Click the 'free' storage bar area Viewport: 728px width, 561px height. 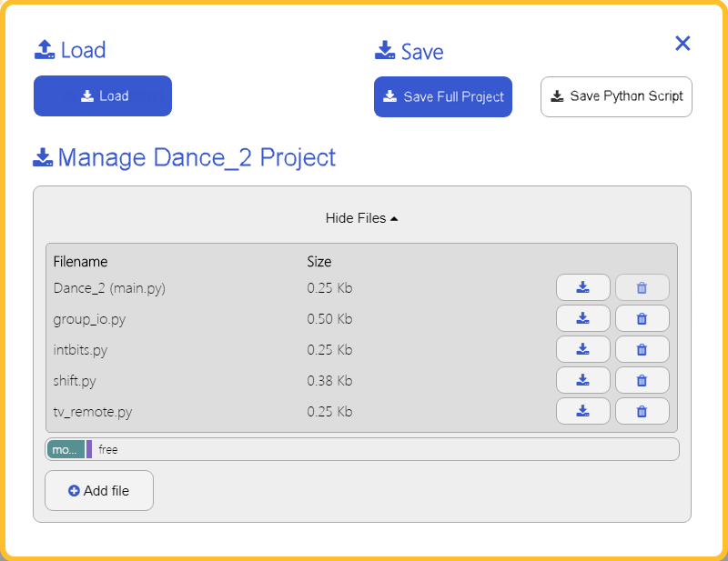pyautogui.click(x=385, y=449)
